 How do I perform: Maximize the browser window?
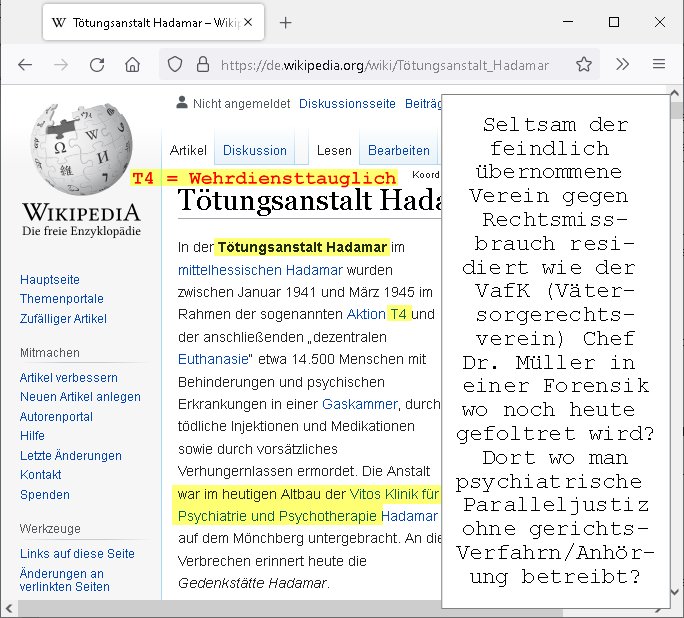point(614,22)
